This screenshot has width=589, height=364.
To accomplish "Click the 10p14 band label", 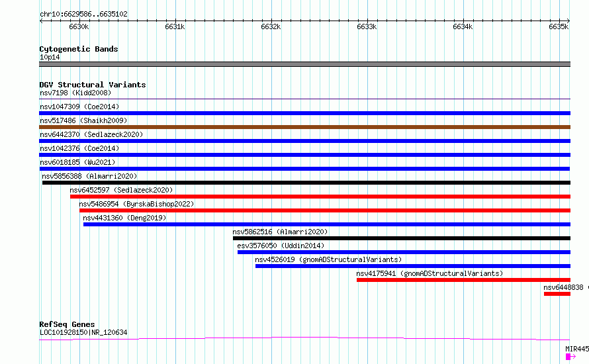I will [50, 57].
